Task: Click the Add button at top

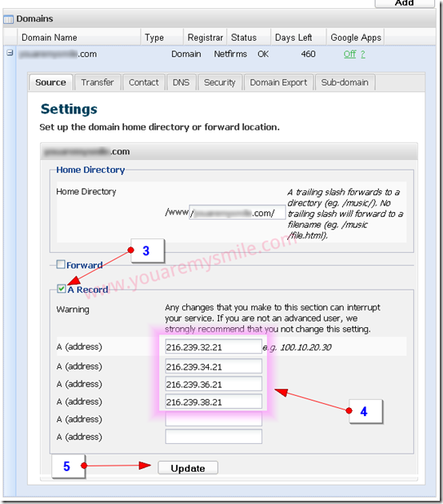Action: pyautogui.click(x=404, y=3)
